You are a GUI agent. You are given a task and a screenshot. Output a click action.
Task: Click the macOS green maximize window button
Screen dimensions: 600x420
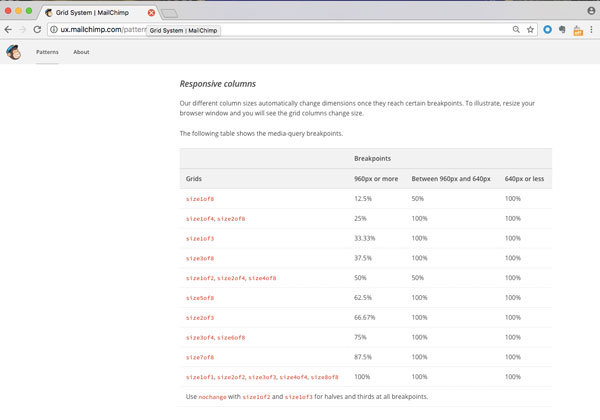pyautogui.click(x=29, y=11)
